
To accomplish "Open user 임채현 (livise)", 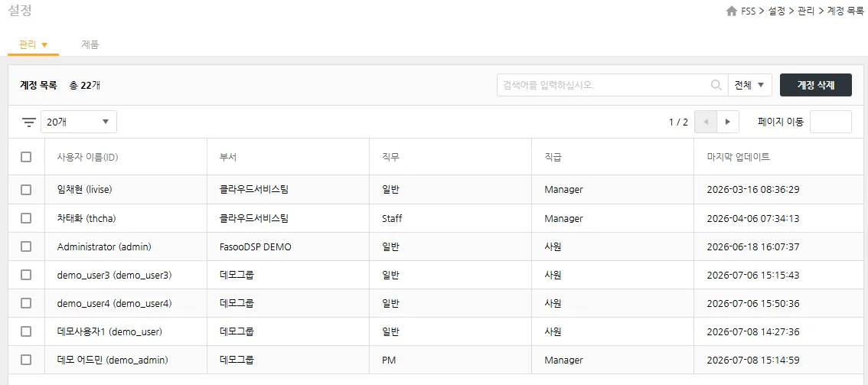I will click(84, 190).
